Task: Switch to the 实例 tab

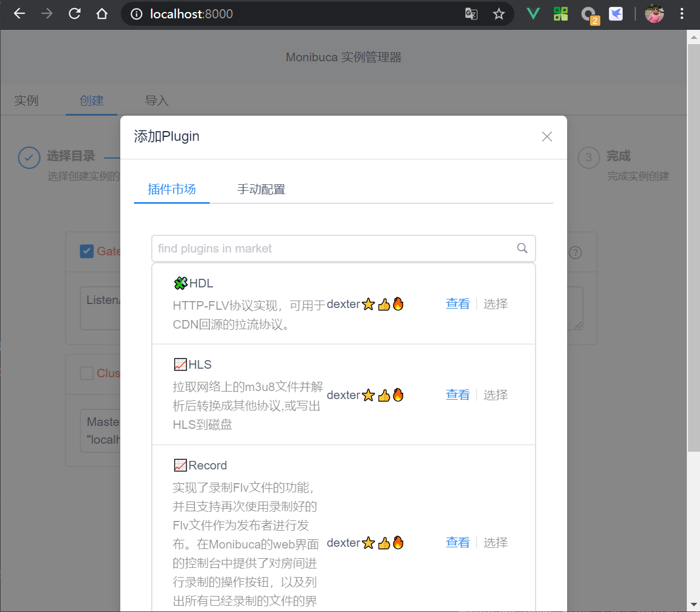Action: pyautogui.click(x=26, y=100)
